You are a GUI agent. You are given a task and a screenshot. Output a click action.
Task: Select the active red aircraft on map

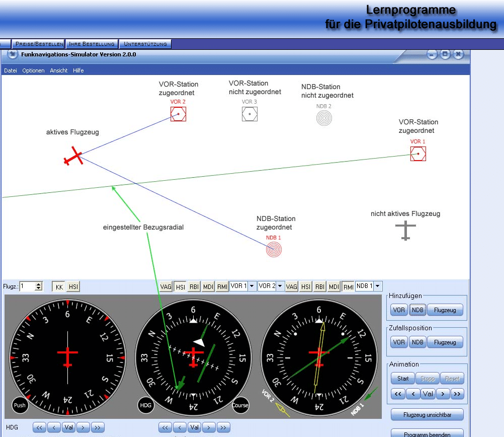pos(73,157)
